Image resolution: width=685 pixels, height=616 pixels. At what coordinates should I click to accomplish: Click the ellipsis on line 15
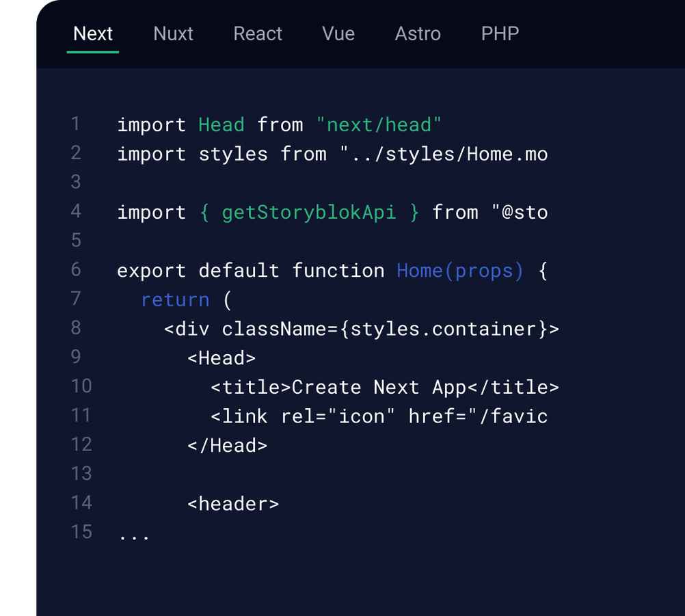(x=134, y=534)
